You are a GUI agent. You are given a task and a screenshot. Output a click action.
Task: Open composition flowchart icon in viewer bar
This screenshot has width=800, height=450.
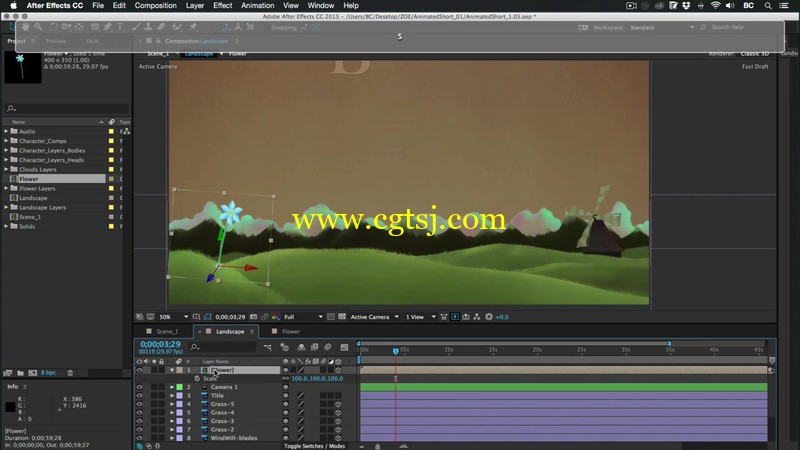tap(477, 317)
